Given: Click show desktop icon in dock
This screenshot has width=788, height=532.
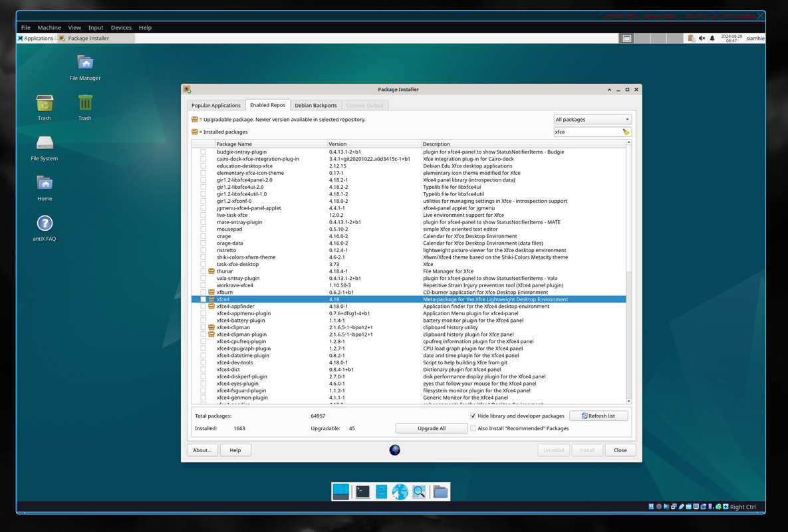Looking at the screenshot, I should (x=340, y=491).
